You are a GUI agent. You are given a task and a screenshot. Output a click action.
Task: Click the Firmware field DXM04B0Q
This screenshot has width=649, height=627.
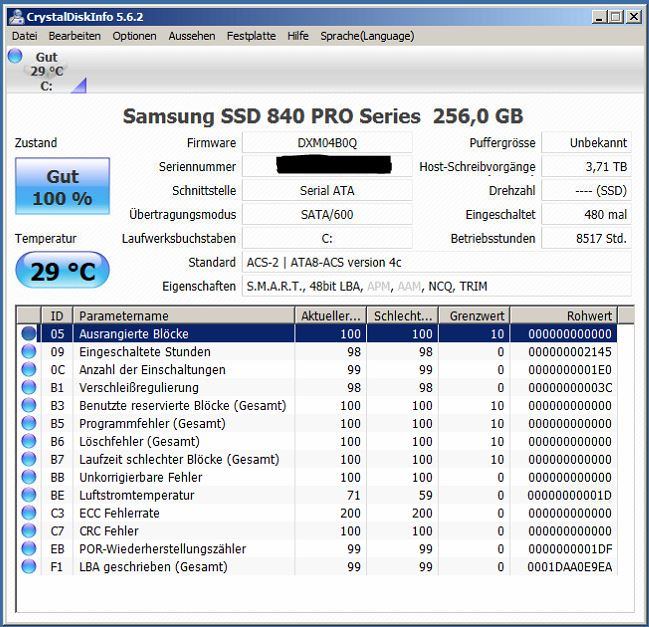click(x=327, y=143)
